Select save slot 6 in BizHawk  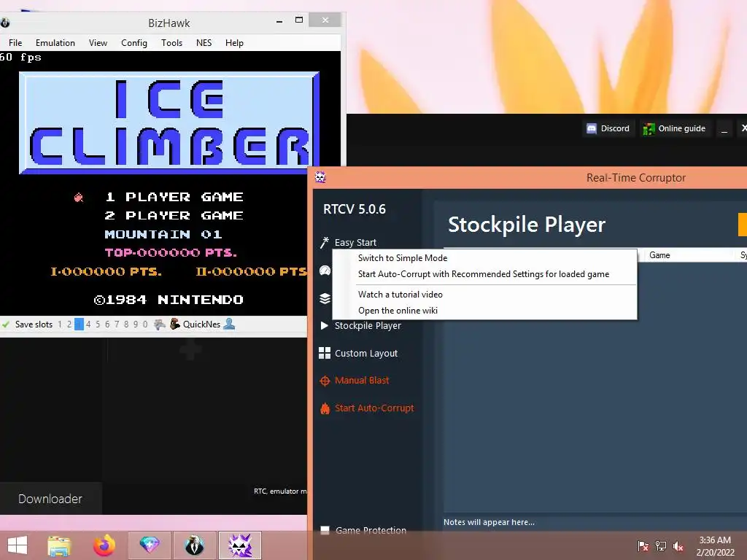tap(107, 324)
